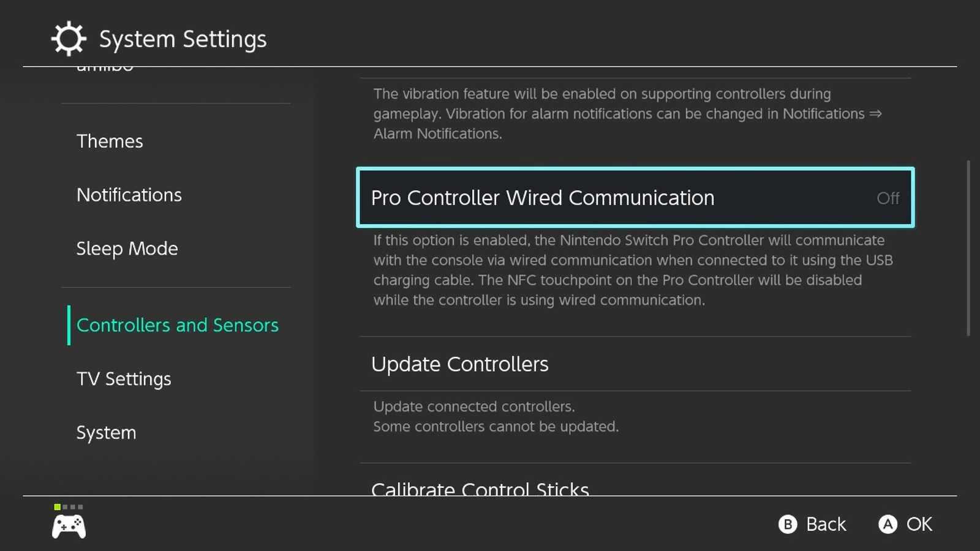Screen dimensions: 980x551
Task: Switch to the TV Settings section
Action: click(x=124, y=378)
